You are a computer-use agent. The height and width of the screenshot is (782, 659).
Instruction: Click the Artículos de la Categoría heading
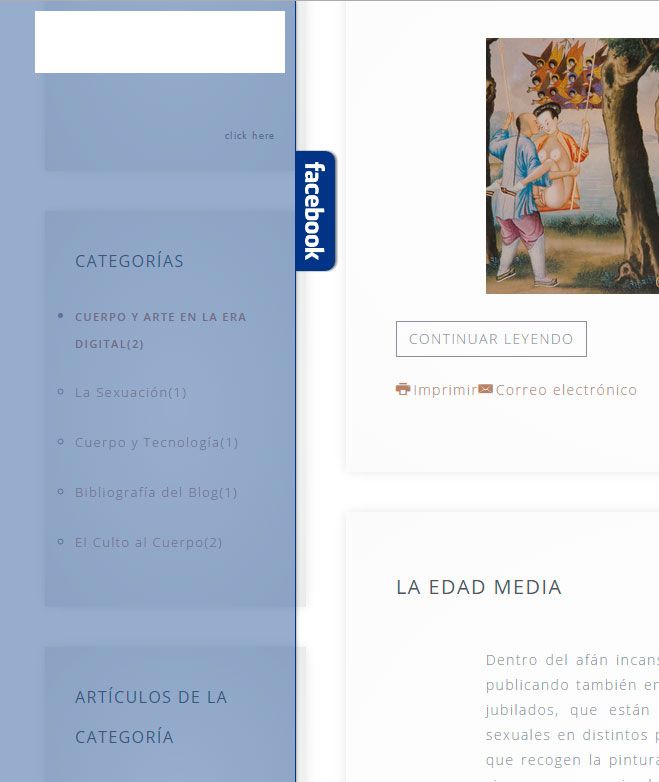151,717
